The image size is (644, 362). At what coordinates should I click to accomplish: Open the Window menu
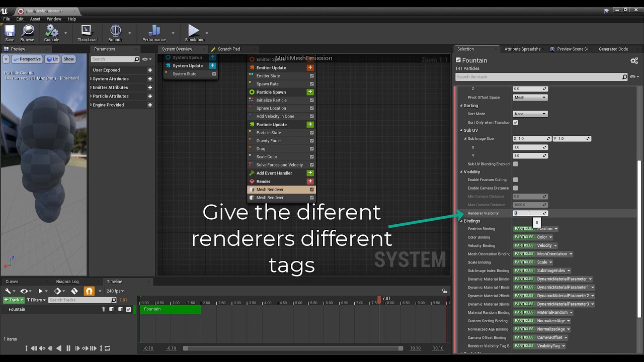[x=54, y=19]
